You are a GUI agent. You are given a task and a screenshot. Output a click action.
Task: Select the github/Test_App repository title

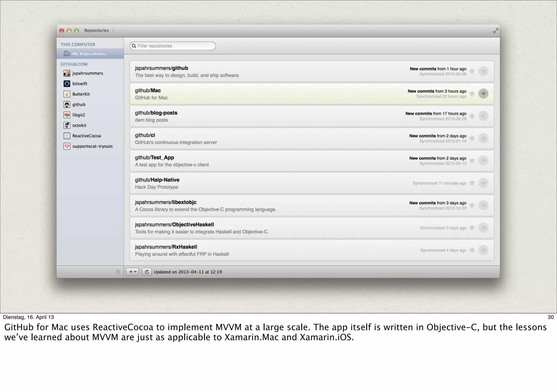tap(154, 157)
